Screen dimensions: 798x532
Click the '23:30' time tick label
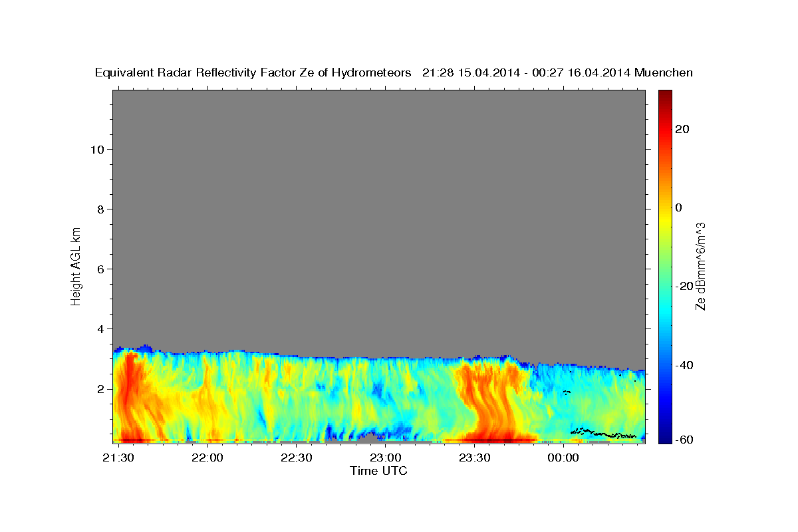474,458
